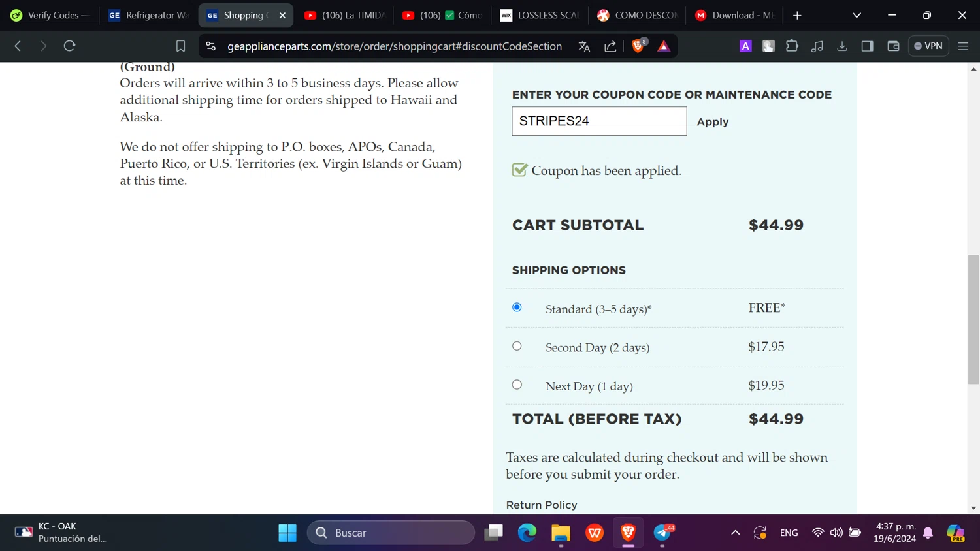Switch to Download MEGA tab
This screenshot has width=980, height=551.
tap(736, 15)
